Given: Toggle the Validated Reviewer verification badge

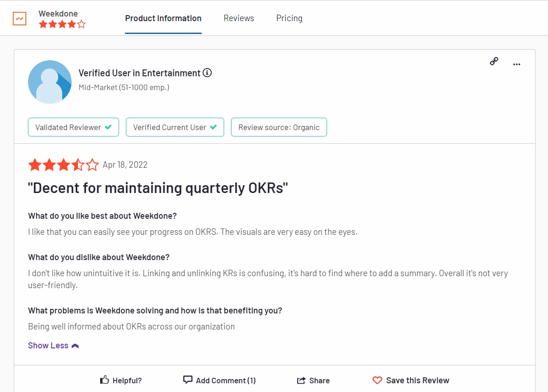Looking at the screenshot, I should pyautogui.click(x=73, y=127).
